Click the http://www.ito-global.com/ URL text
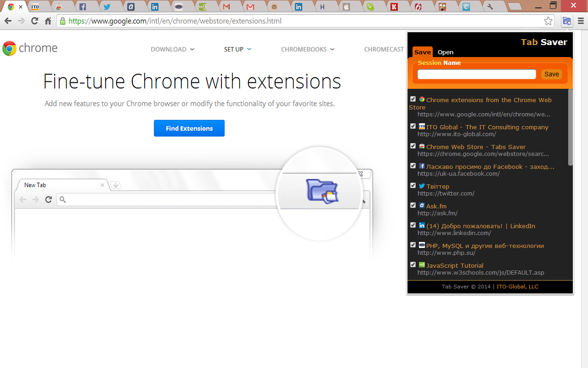This screenshot has height=368, width=588. click(457, 134)
